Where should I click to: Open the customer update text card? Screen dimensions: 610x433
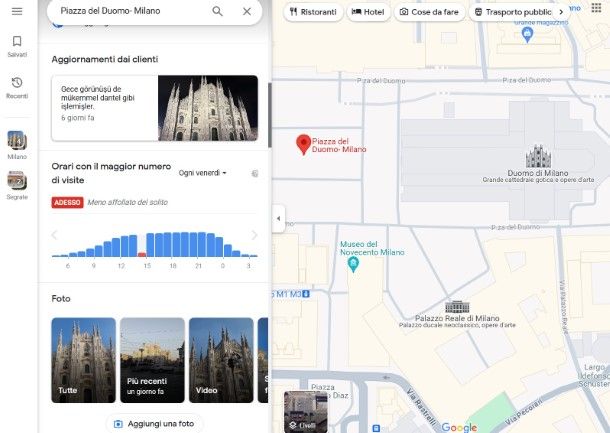[105, 108]
